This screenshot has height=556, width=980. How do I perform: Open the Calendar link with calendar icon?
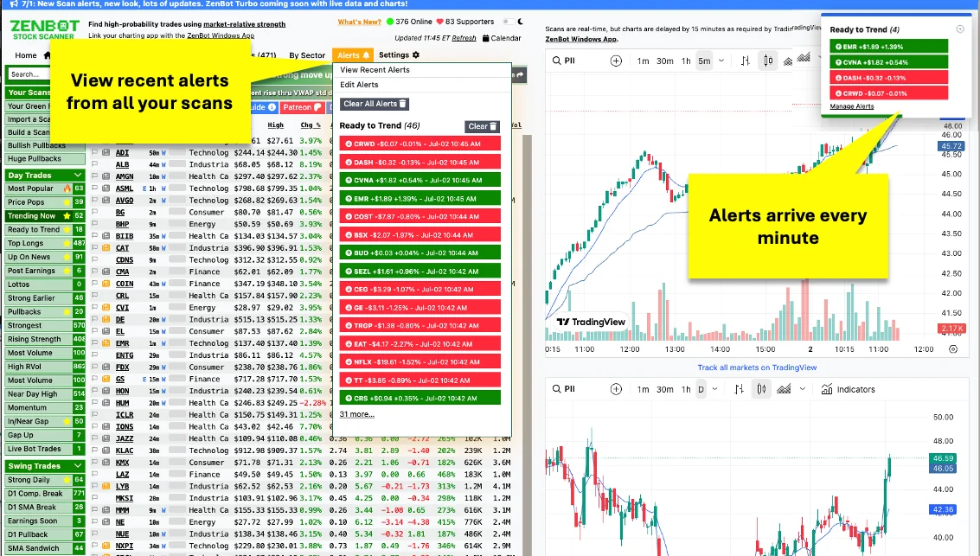pyautogui.click(x=502, y=38)
